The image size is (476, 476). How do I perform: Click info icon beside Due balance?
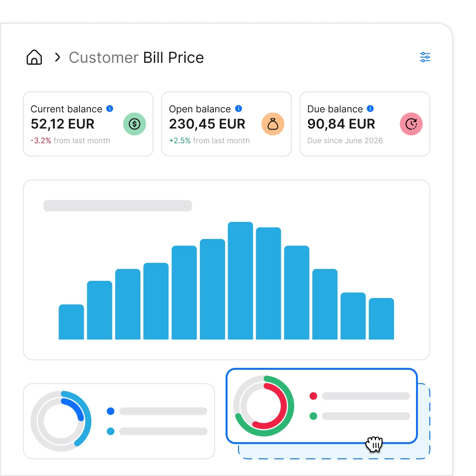[x=370, y=109]
